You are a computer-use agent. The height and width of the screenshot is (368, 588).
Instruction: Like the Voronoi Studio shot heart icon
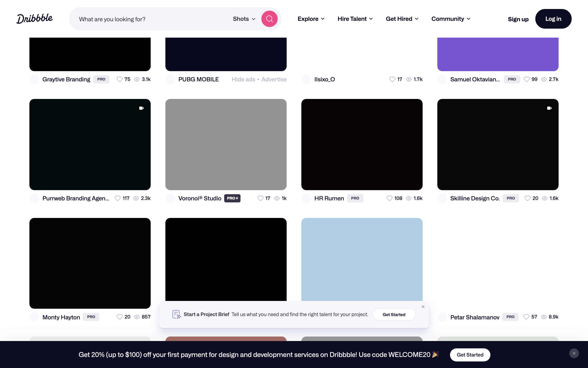[260, 198]
